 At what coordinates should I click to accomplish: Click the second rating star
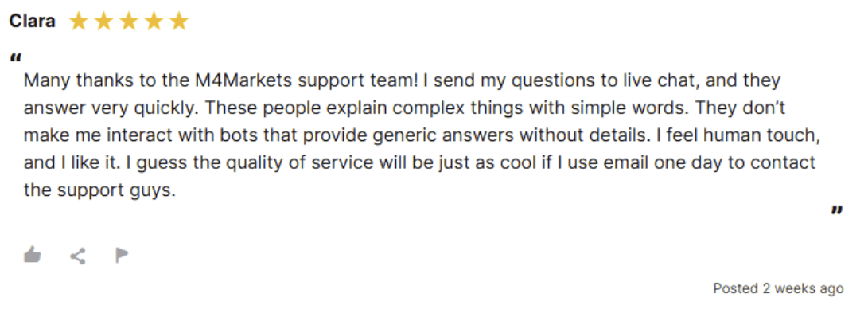point(103,22)
